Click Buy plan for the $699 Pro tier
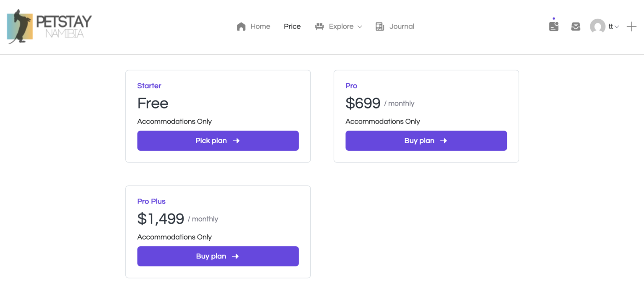 click(426, 141)
